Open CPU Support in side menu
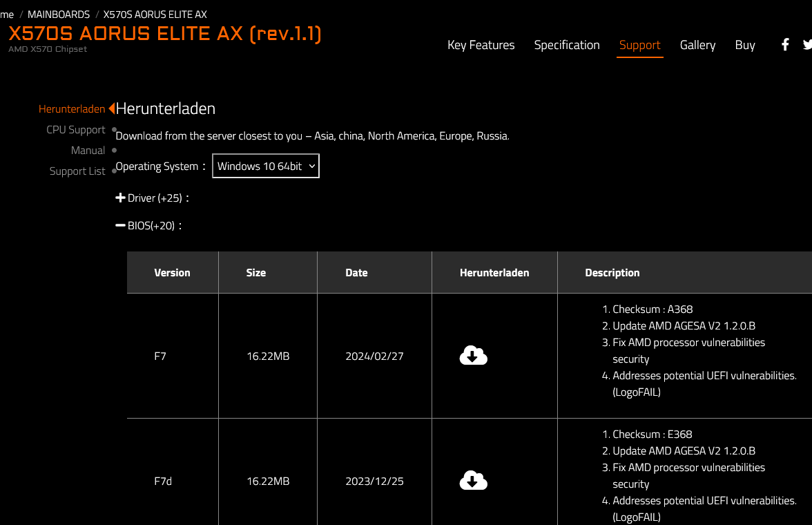This screenshot has height=525, width=812. pos(76,130)
